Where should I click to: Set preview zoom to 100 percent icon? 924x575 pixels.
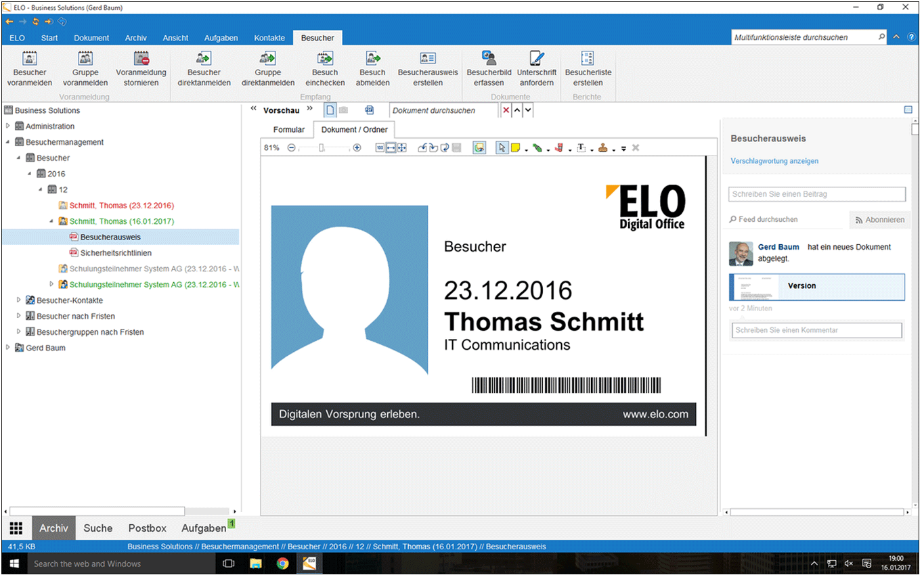coord(380,147)
